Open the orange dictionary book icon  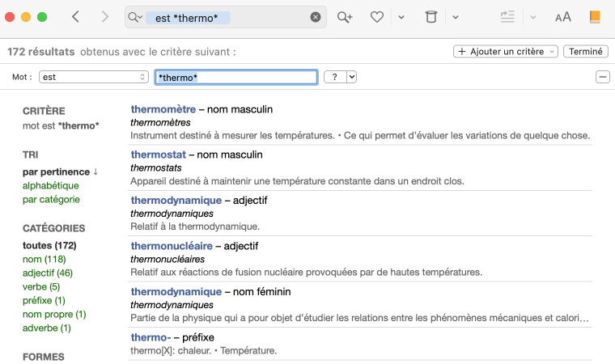(596, 17)
